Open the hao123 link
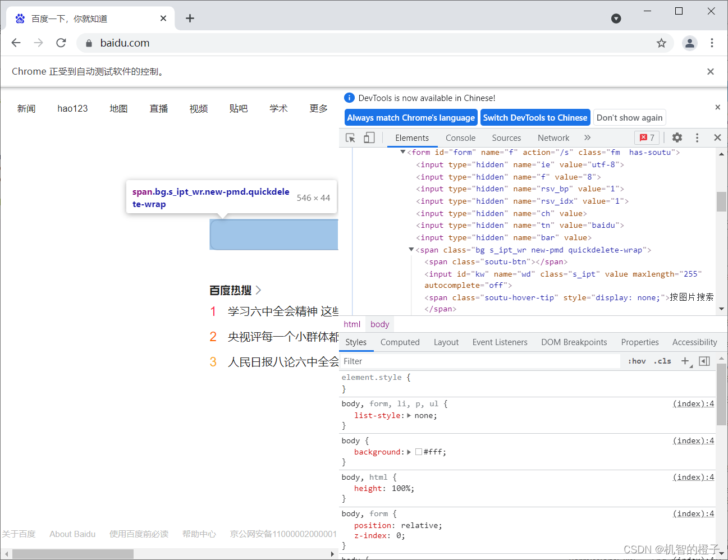This screenshot has width=728, height=560. tap(72, 108)
